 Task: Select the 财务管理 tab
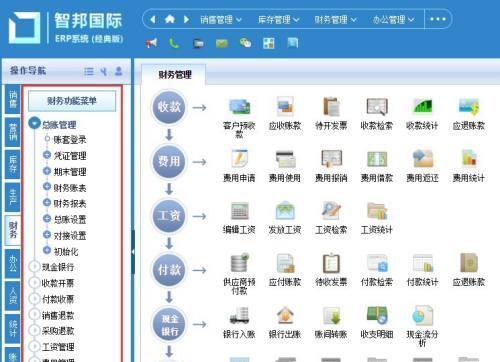click(x=174, y=75)
